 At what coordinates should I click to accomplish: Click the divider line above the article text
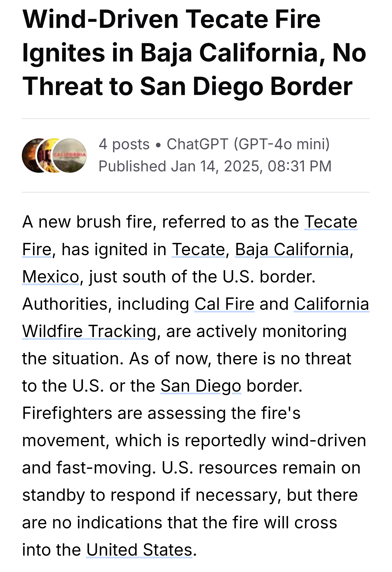[x=196, y=192]
